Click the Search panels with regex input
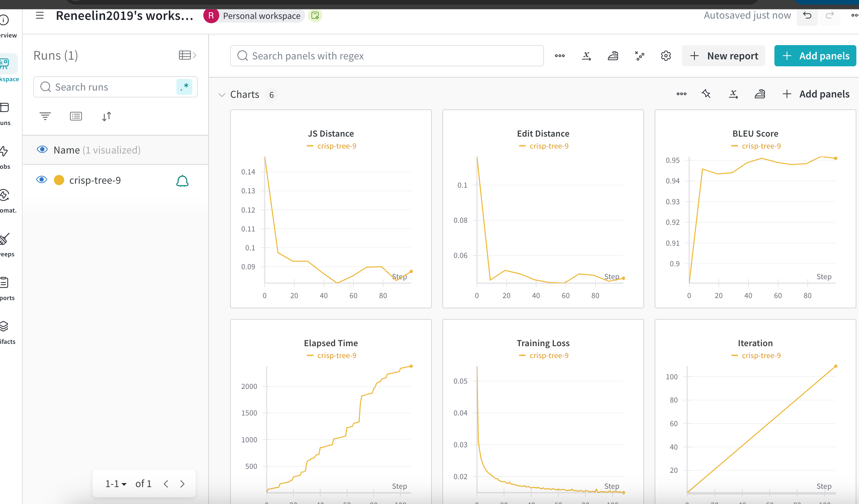 click(x=386, y=55)
